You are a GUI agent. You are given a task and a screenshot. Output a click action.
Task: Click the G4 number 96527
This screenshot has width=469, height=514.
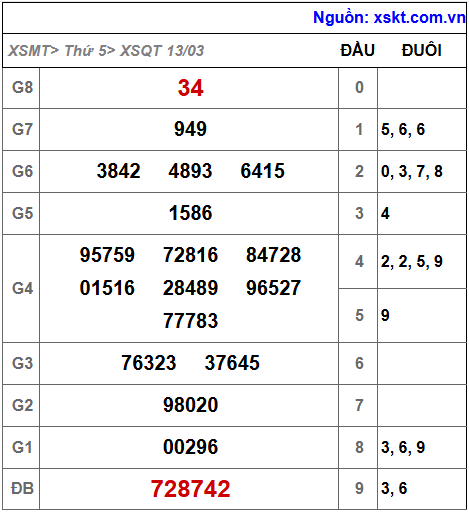click(x=274, y=288)
